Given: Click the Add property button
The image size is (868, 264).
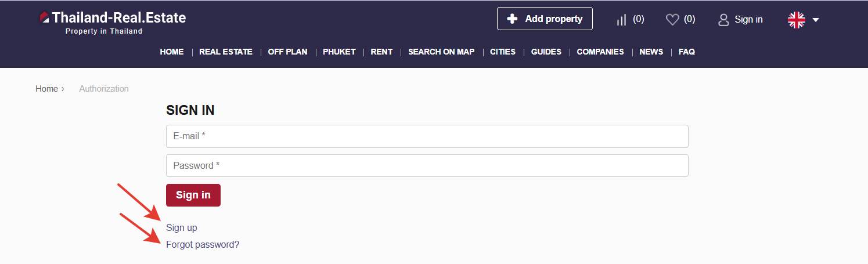Looking at the screenshot, I should pos(545,19).
